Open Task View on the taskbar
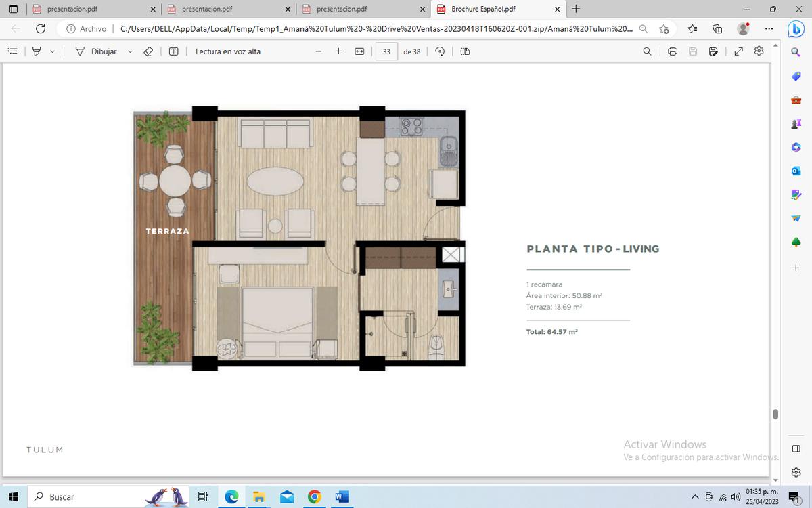The width and height of the screenshot is (812, 508). [x=202, y=496]
